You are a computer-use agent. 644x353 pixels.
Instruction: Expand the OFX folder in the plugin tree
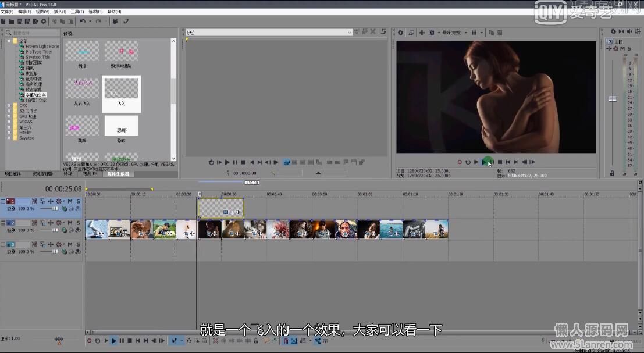click(9, 106)
